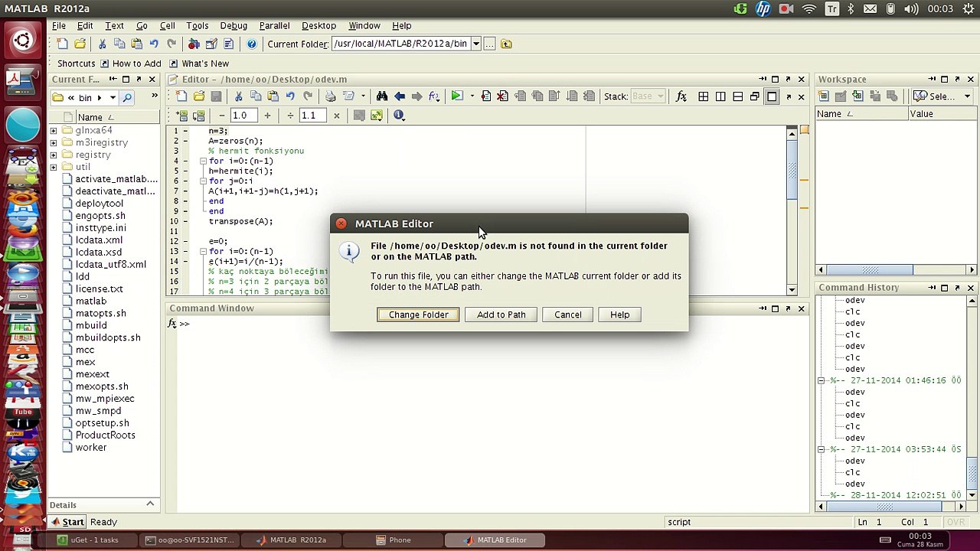Open GUIDE icon in the main toolbar
The image size is (980, 551).
point(211,44)
